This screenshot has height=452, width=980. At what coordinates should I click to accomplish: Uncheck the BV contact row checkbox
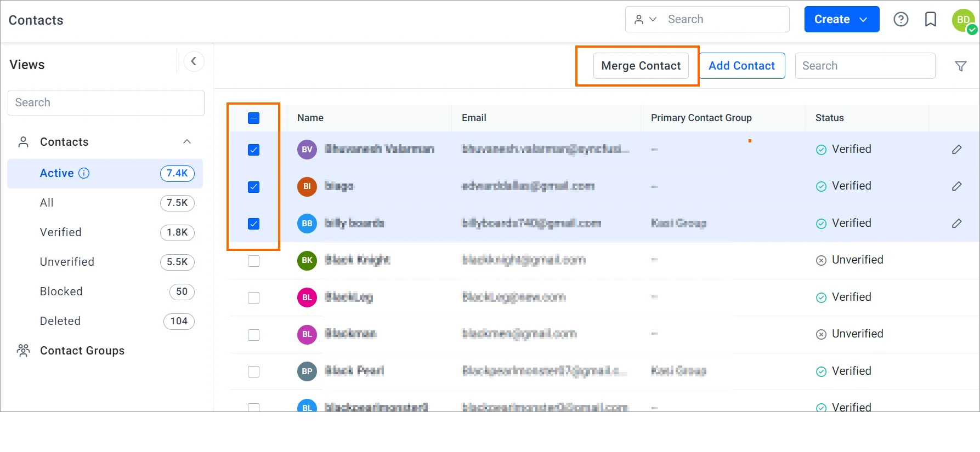tap(253, 150)
